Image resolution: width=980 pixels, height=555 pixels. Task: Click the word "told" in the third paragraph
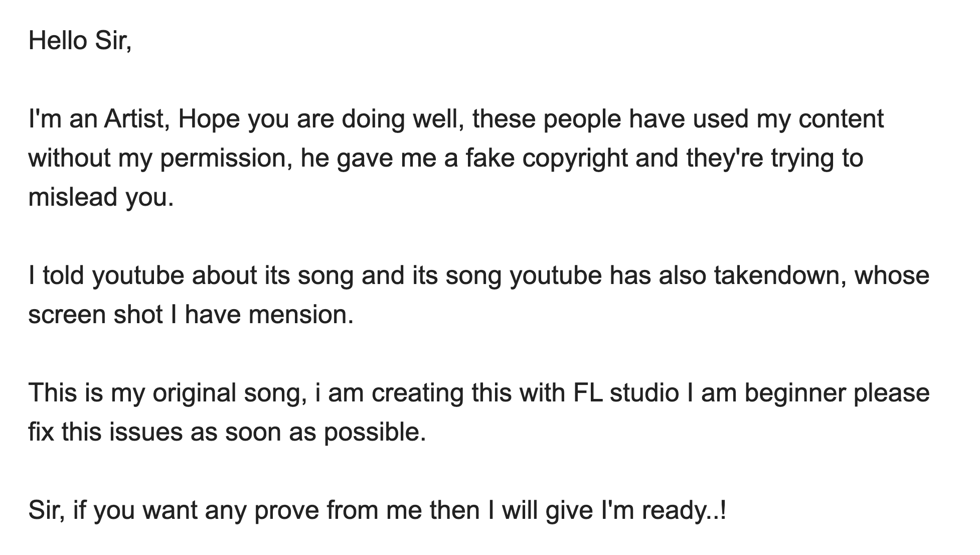pos(63,275)
